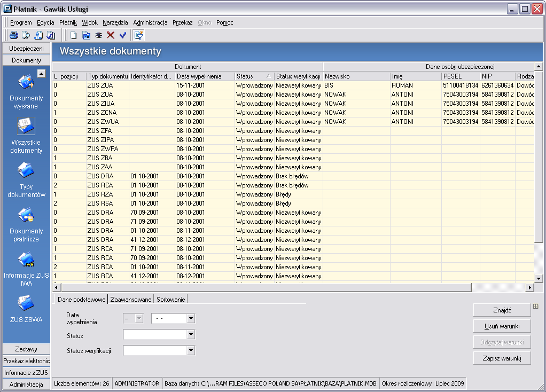Sort by the Status column header
546x392 pixels.
point(254,76)
